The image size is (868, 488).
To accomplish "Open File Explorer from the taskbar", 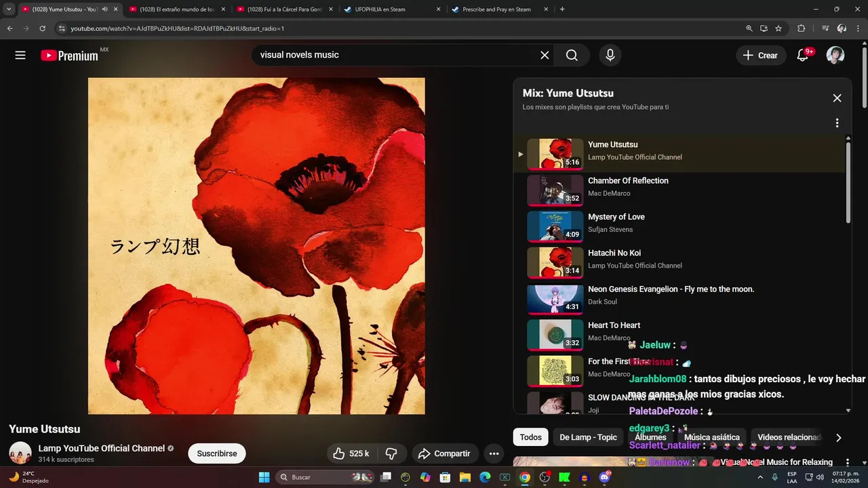I will (465, 477).
